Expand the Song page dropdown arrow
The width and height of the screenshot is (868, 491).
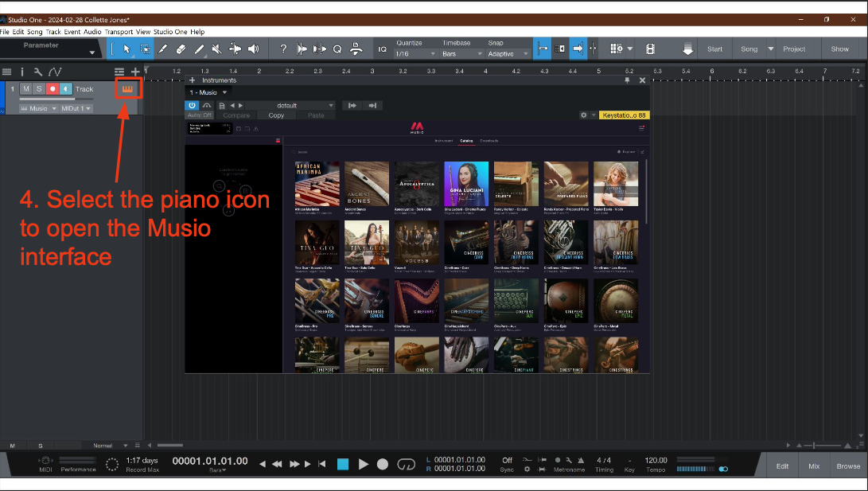click(770, 49)
